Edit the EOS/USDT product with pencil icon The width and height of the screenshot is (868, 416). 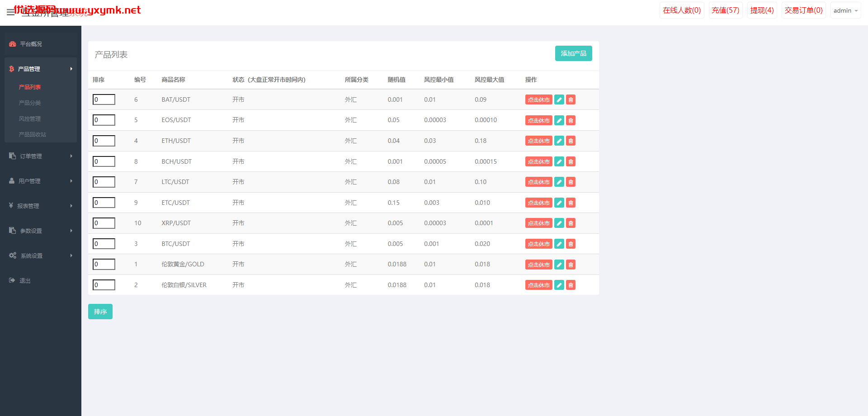(x=559, y=120)
